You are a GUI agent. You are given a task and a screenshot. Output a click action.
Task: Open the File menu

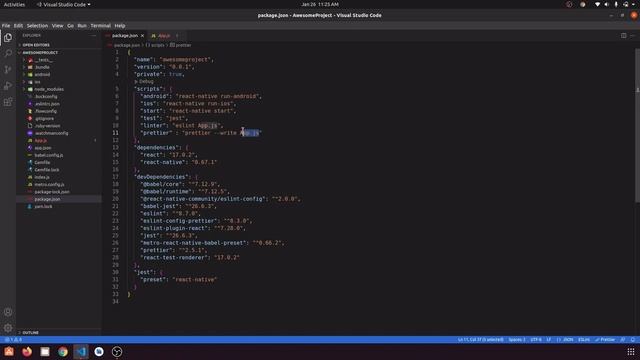(x=6, y=25)
